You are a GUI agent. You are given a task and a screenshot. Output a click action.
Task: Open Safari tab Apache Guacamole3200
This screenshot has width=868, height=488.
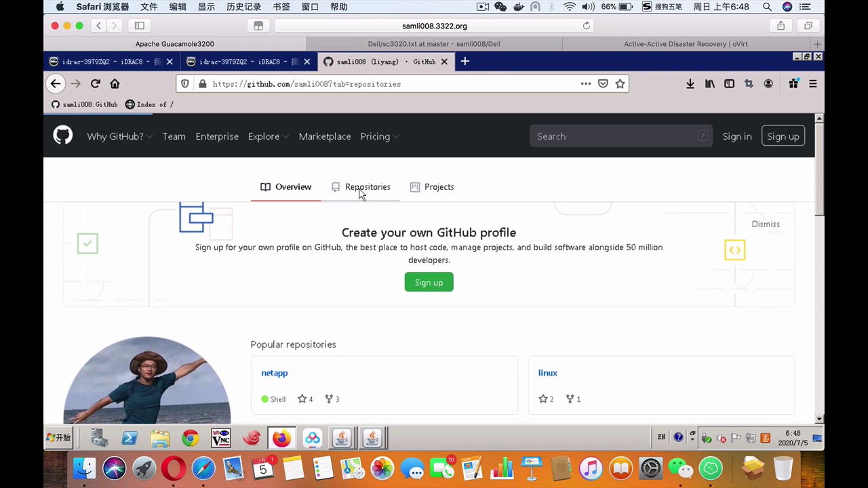click(175, 44)
